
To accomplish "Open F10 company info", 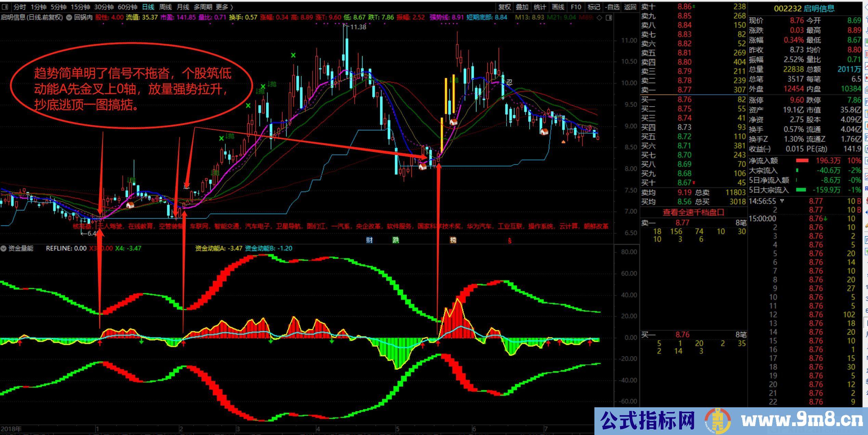I will tap(576, 7).
